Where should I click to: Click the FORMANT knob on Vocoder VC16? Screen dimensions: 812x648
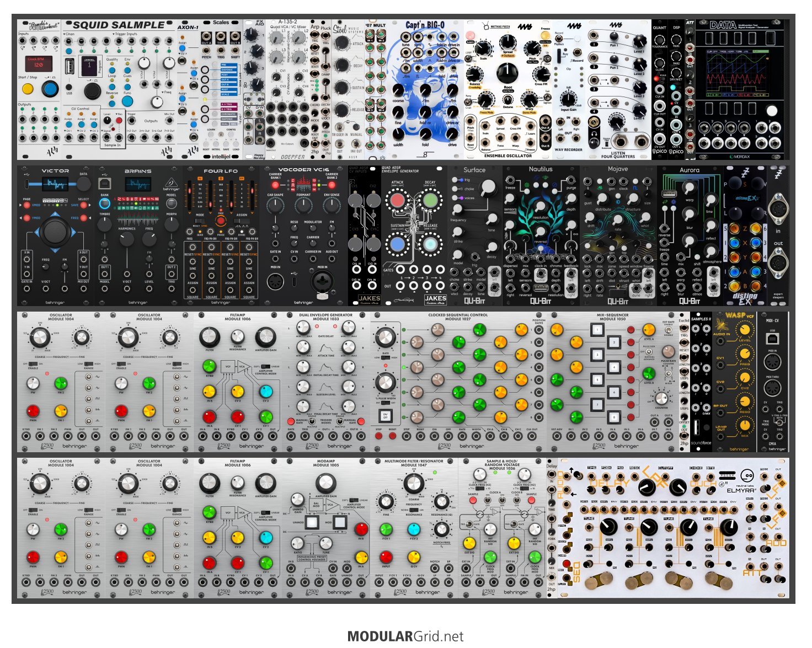(303, 207)
